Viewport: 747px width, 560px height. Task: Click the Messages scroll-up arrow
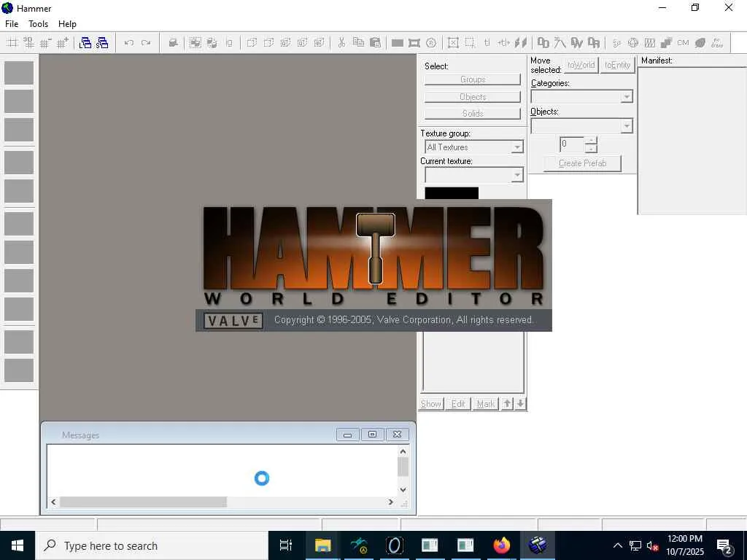point(403,451)
